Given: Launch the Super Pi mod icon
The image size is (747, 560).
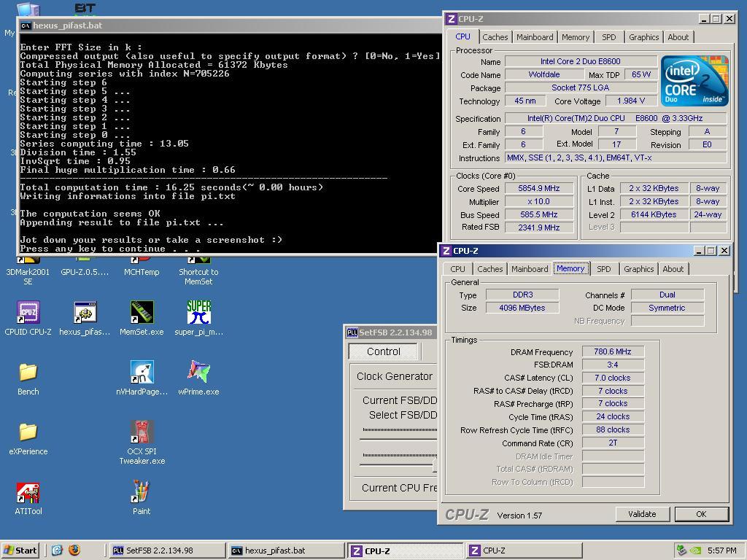Looking at the screenshot, I should [x=198, y=318].
